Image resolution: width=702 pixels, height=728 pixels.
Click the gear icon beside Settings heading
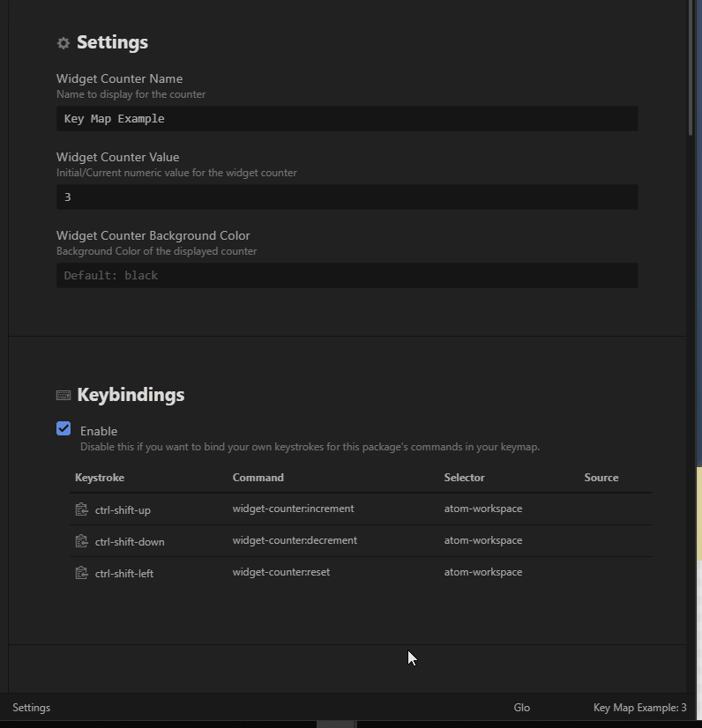click(x=63, y=43)
